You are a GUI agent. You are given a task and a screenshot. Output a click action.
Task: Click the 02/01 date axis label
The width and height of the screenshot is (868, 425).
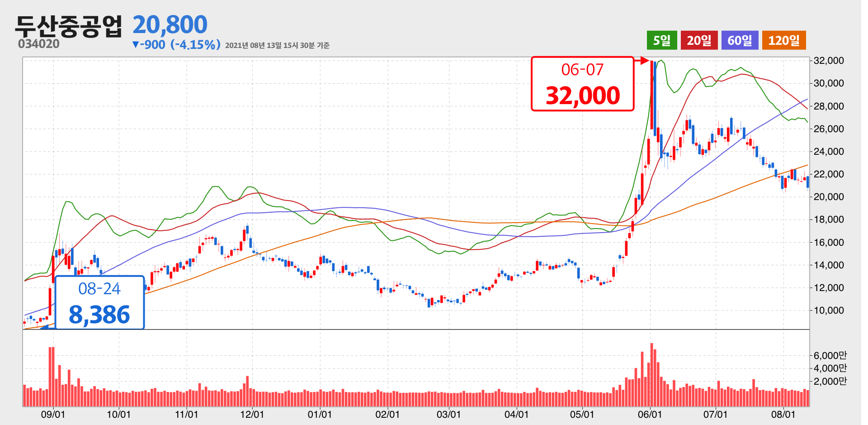click(x=387, y=414)
